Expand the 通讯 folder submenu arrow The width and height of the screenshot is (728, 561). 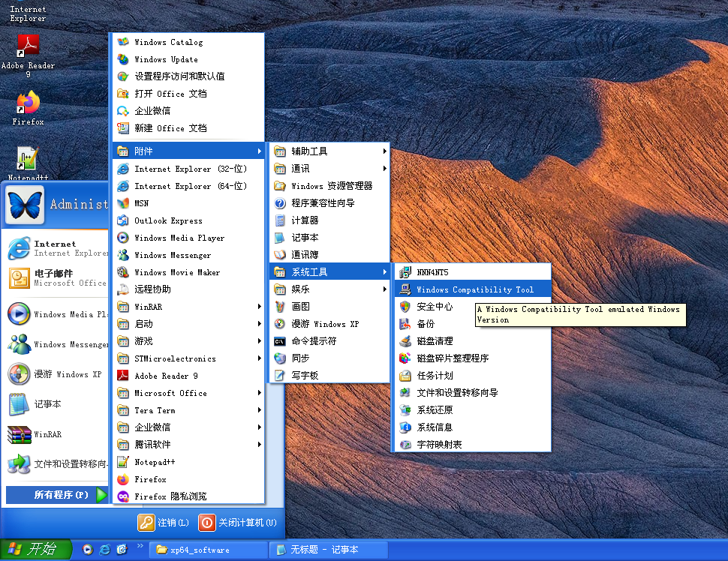click(385, 169)
